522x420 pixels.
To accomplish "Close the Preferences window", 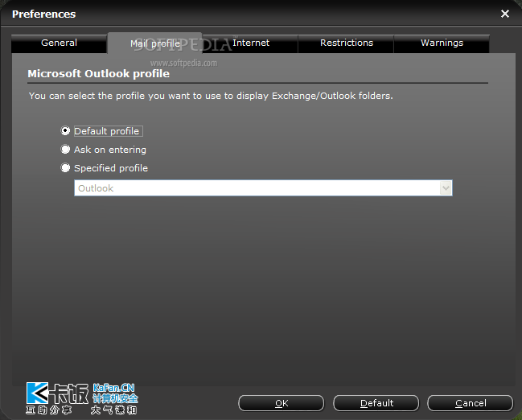I will [505, 14].
